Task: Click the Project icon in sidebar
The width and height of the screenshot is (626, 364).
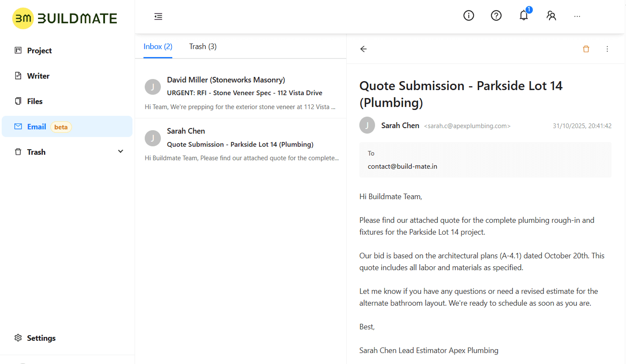Action: (x=18, y=50)
